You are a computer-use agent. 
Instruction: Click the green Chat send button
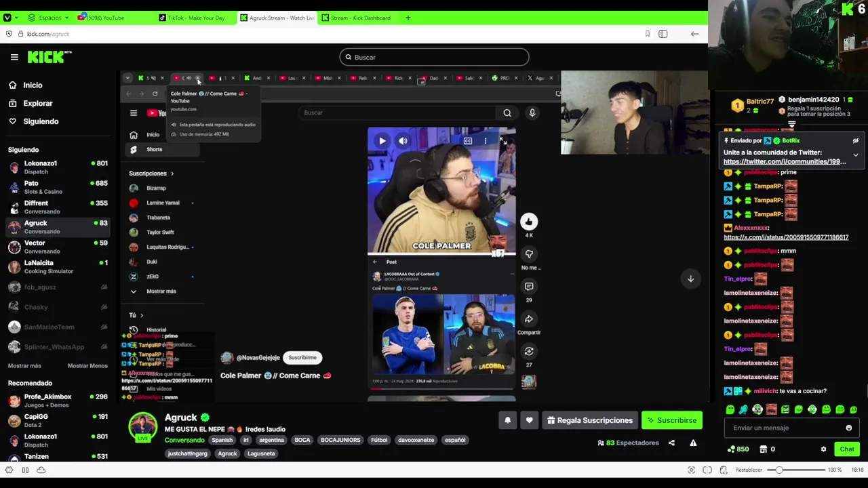tap(847, 449)
